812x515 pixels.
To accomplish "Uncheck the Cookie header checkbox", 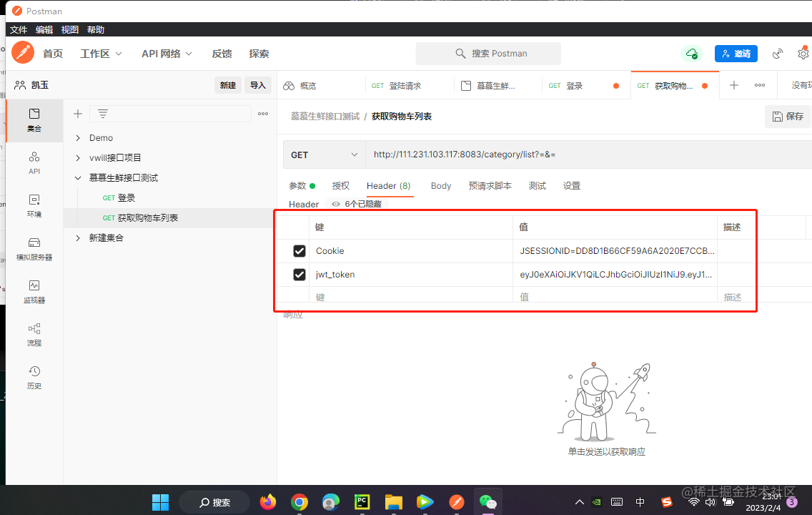I will (299, 251).
